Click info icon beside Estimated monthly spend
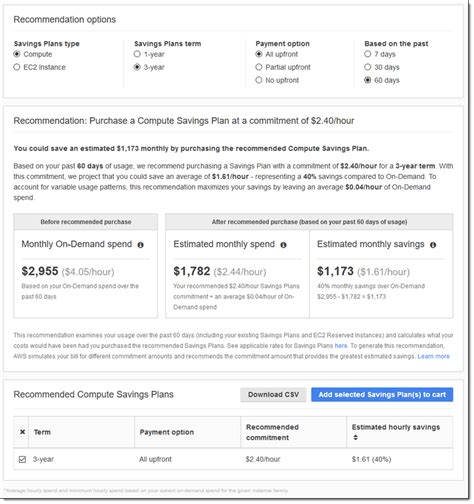Screen dimensions: 474x504 pos(283,245)
